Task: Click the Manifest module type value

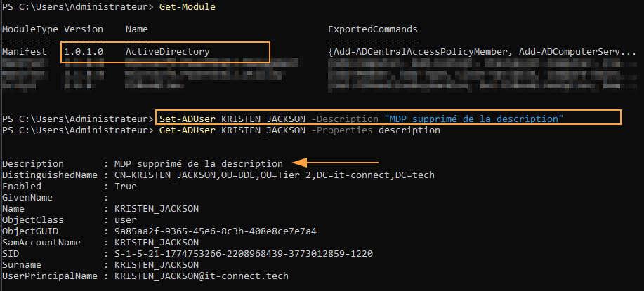Action: [x=25, y=52]
